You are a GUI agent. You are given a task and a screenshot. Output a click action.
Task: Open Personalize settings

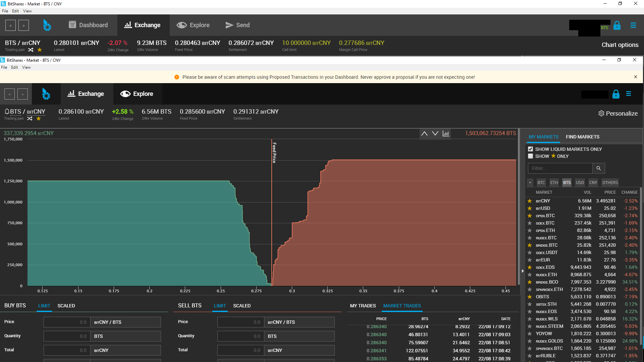618,114
